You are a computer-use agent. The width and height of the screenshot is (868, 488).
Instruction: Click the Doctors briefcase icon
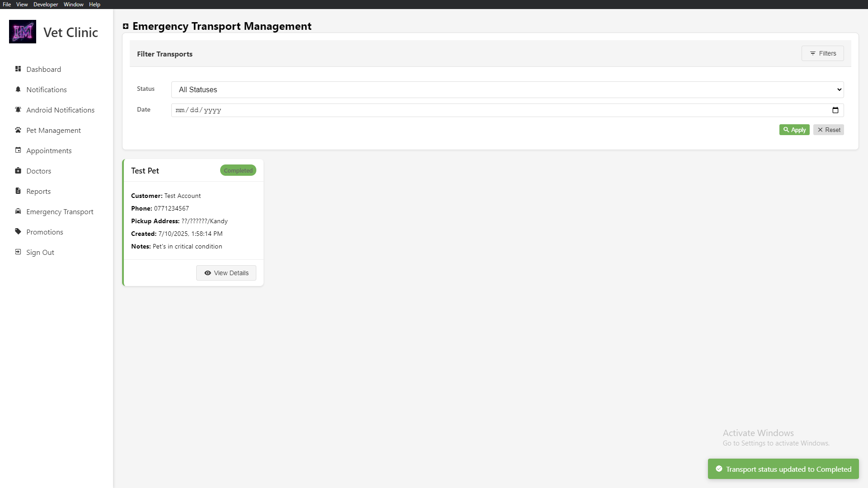pos(18,170)
